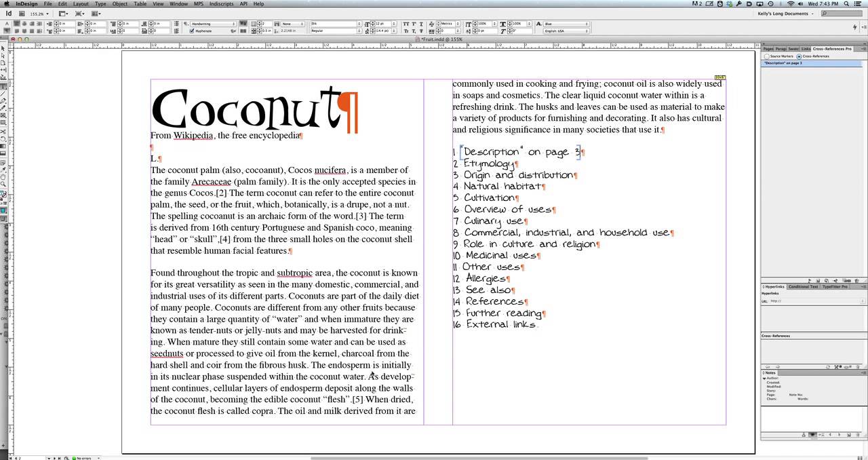Image resolution: width=868 pixels, height=460 pixels.
Task: Click the 12 pt font size field
Action: tap(382, 24)
